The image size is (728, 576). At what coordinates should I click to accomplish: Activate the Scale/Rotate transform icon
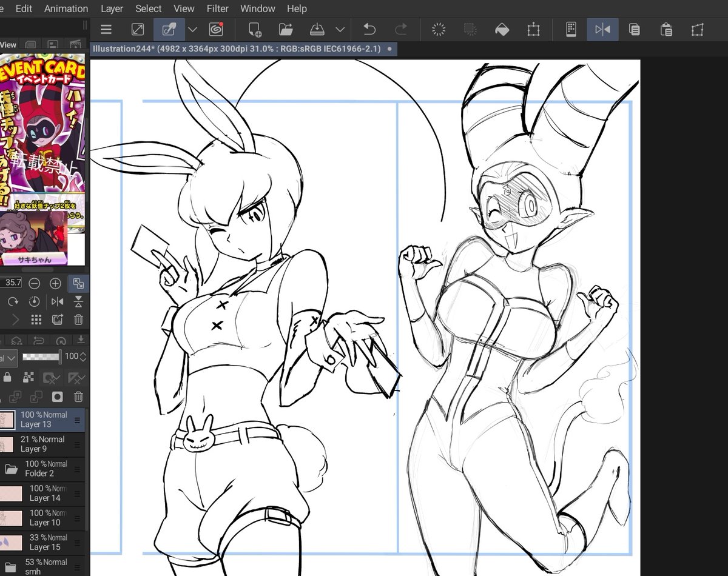pos(533,29)
